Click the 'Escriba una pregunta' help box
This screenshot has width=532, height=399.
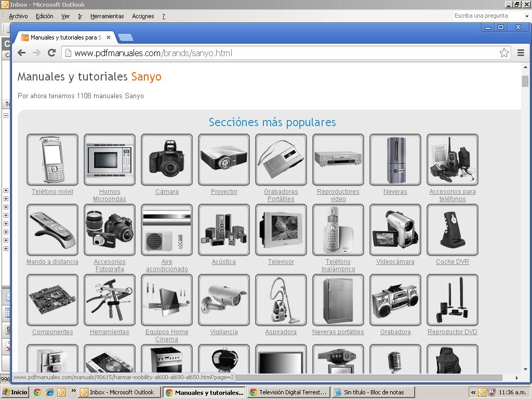(487, 16)
